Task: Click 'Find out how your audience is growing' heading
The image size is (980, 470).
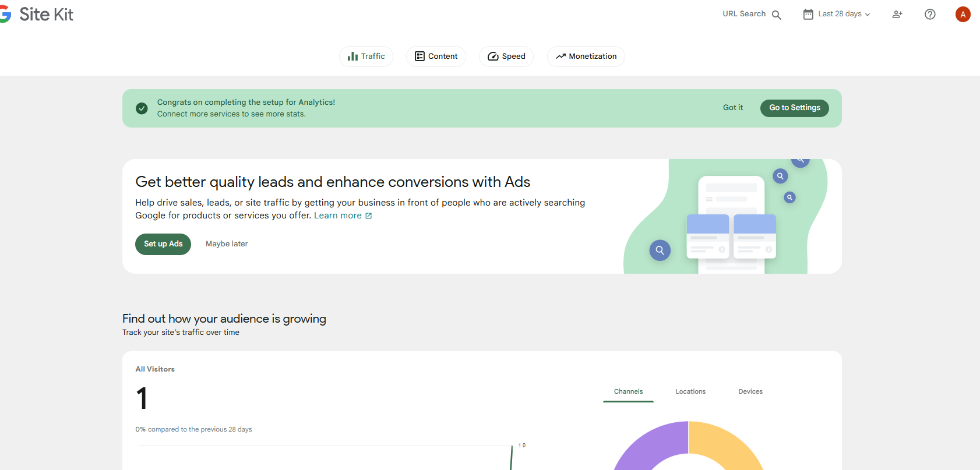Action: click(224, 319)
